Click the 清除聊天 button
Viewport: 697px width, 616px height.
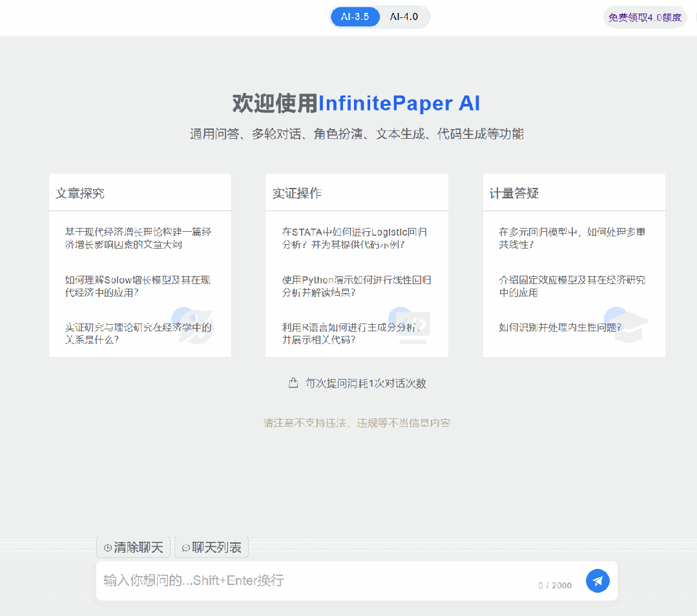tap(133, 547)
